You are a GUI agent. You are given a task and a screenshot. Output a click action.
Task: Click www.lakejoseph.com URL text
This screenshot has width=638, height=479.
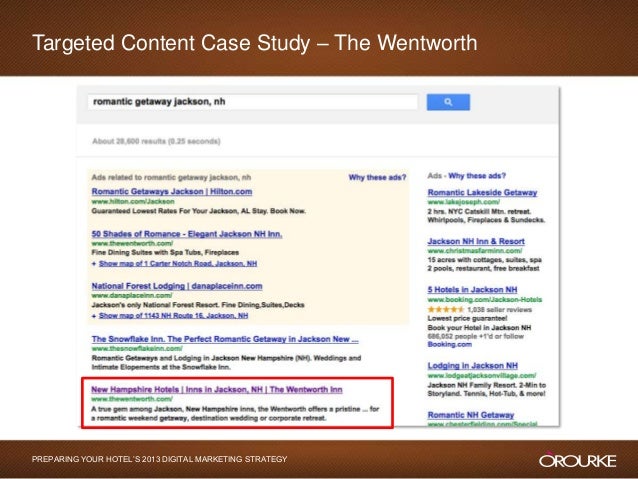point(463,202)
